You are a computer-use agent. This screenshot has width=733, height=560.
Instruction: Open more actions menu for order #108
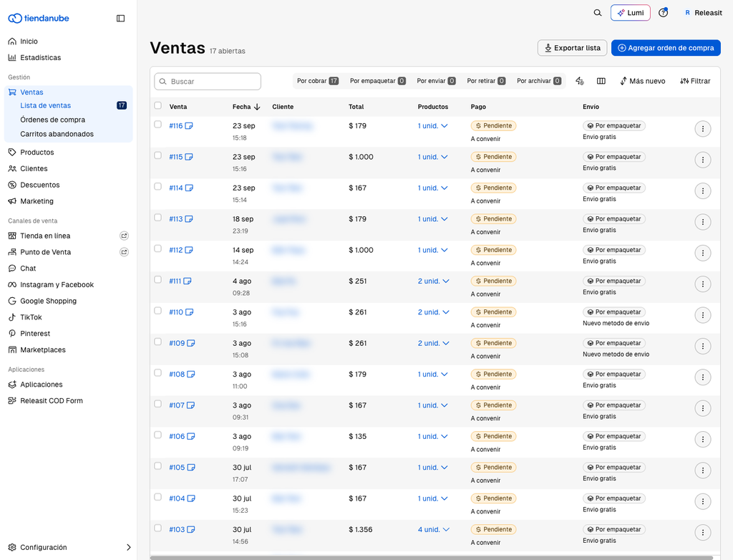tap(703, 377)
